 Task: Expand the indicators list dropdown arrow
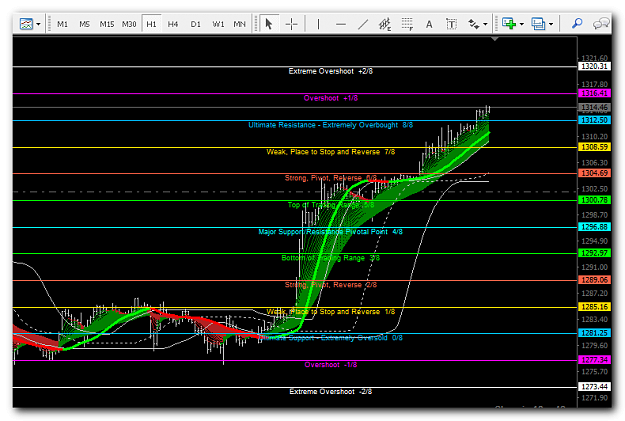point(521,24)
